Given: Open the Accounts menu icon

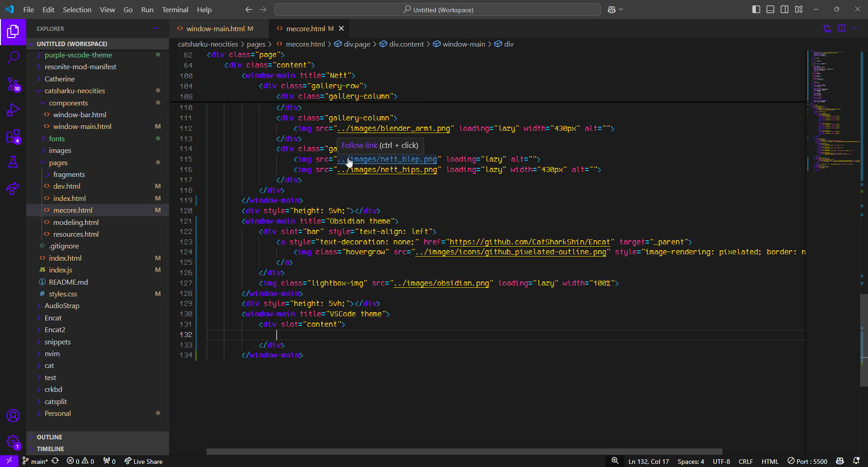Looking at the screenshot, I should 13,415.
